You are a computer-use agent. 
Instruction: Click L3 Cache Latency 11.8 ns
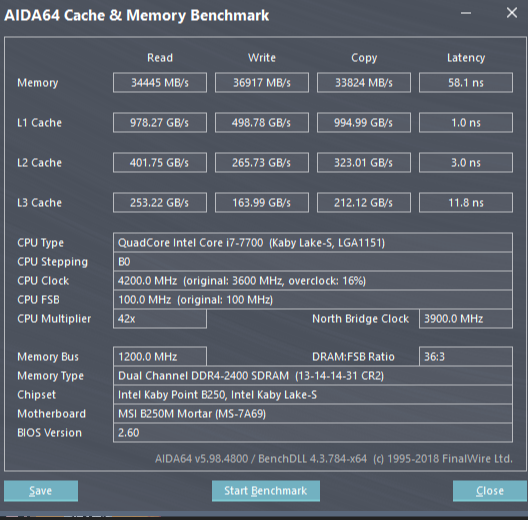[x=466, y=203]
